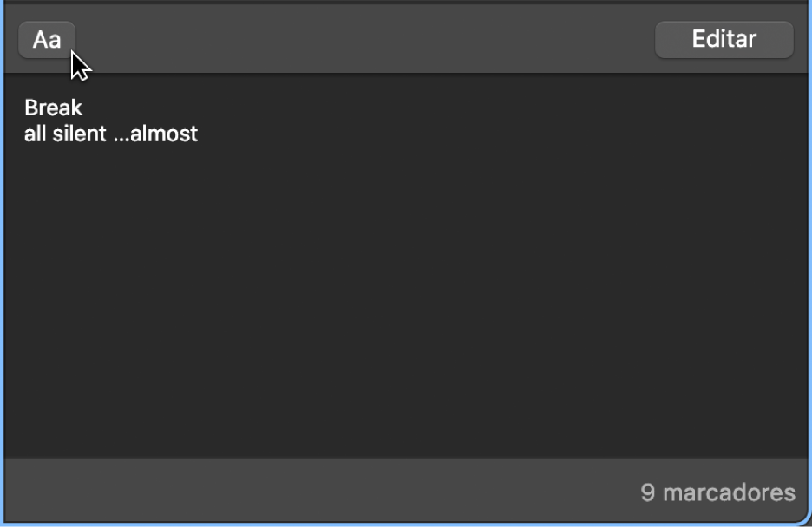Click the number 9 in the status bar
This screenshot has width=812, height=528.
tap(648, 492)
